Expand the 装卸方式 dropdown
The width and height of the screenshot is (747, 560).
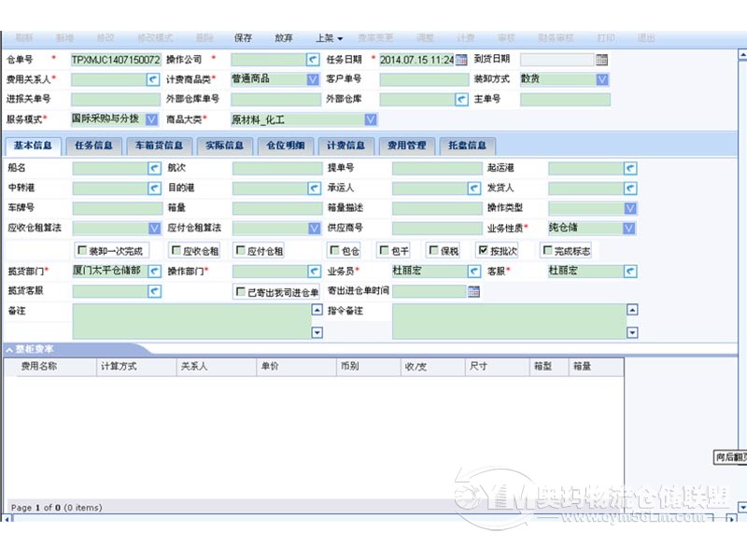click(602, 79)
